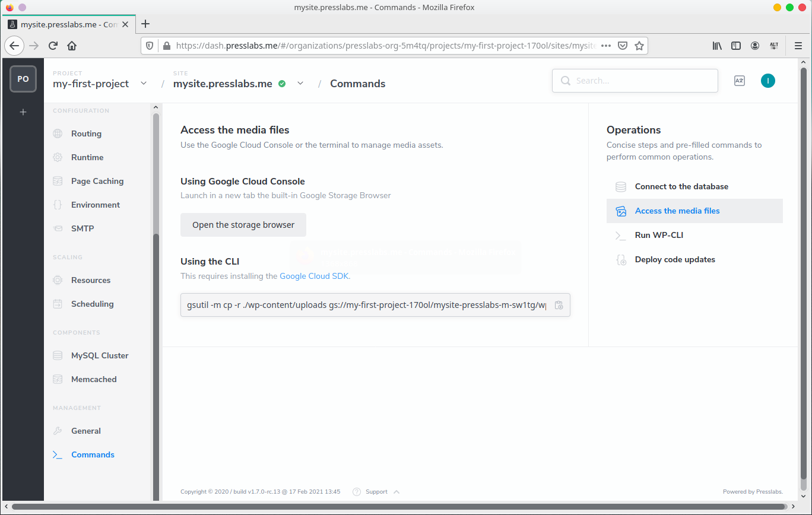Click the site security lock icon

coord(166,46)
